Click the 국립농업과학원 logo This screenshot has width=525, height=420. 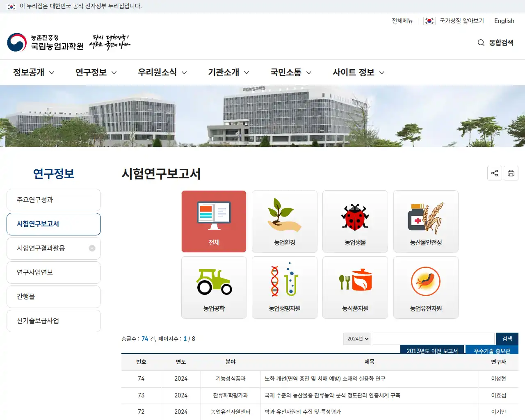(x=46, y=42)
